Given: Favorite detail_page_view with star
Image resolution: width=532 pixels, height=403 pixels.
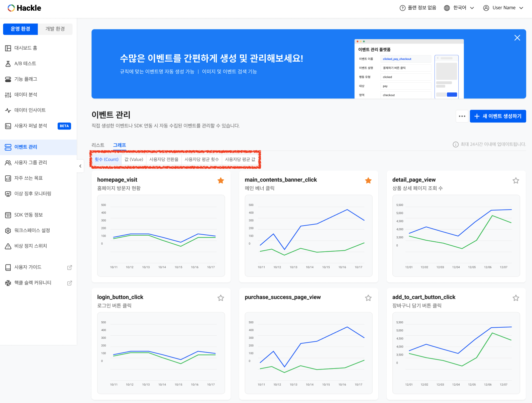Looking at the screenshot, I should point(516,181).
